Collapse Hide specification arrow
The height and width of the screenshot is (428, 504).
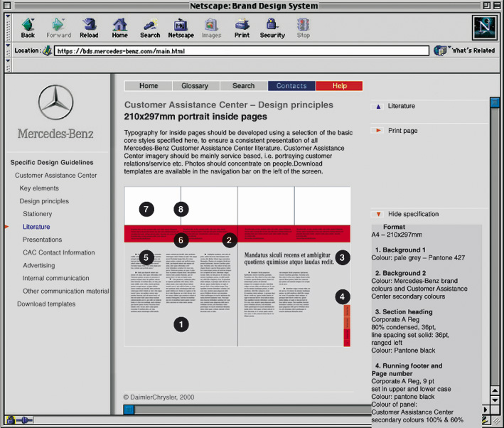click(x=378, y=214)
